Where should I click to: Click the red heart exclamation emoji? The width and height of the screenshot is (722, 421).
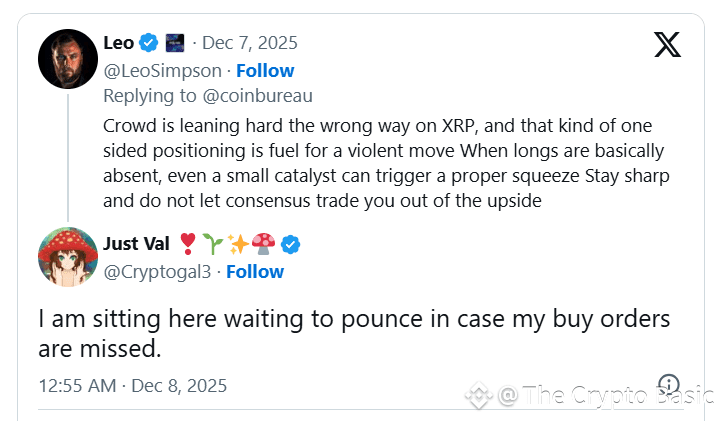(186, 244)
